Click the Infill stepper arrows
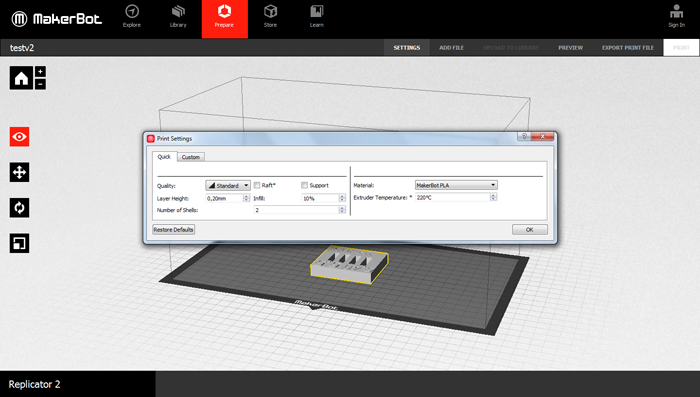 (342, 198)
